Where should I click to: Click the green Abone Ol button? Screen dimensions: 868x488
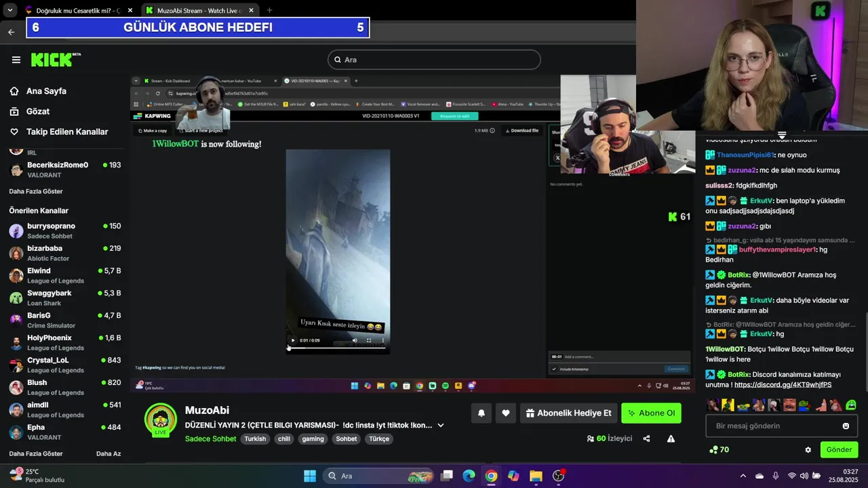point(651,413)
